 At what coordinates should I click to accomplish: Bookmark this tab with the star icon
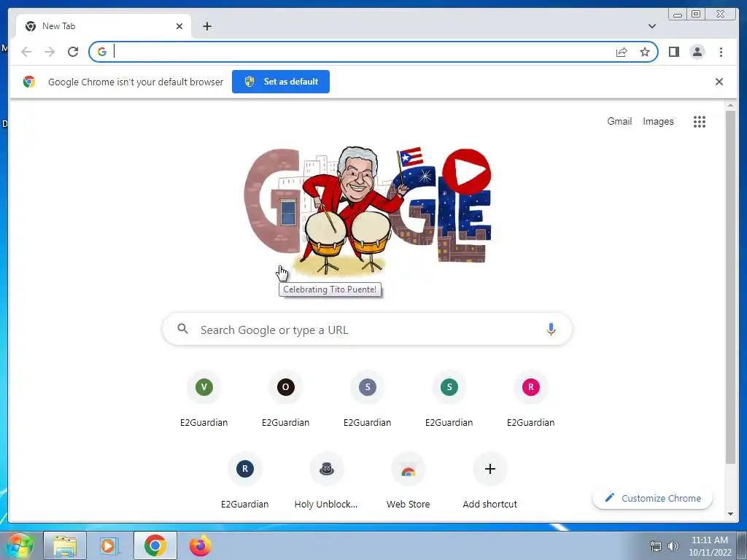(x=645, y=52)
